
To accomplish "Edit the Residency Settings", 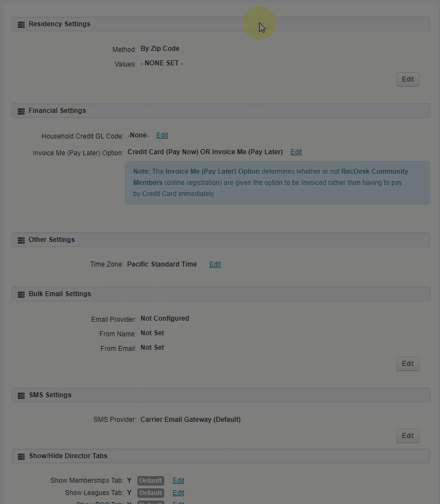I will pos(408,79).
